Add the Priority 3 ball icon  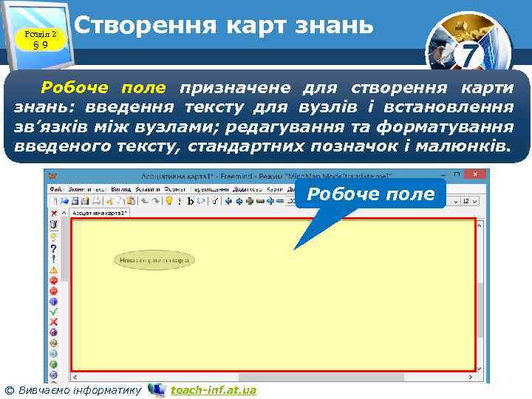click(54, 353)
